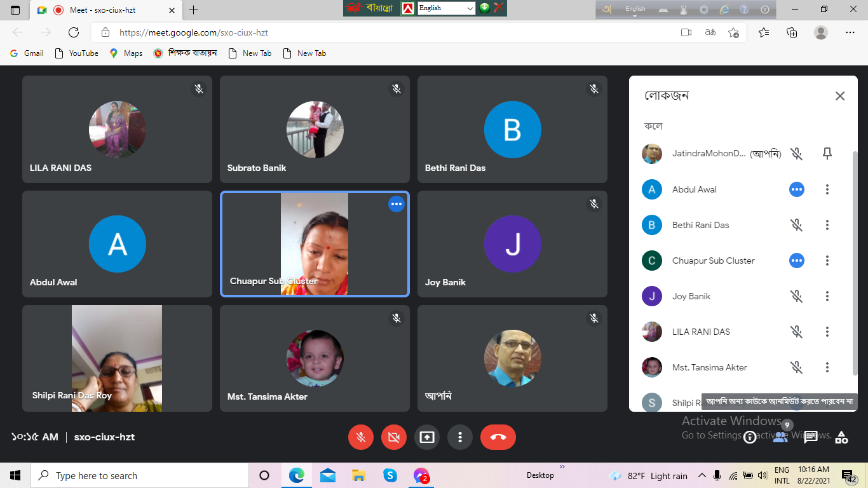Click the present screen button
Viewport: 868px width, 488px height.
(x=427, y=437)
